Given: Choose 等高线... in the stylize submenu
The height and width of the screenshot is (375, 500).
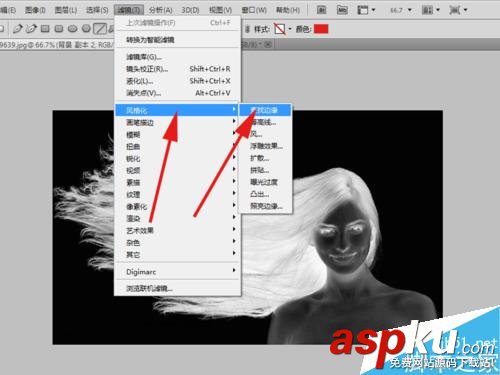Looking at the screenshot, I should click(266, 122).
